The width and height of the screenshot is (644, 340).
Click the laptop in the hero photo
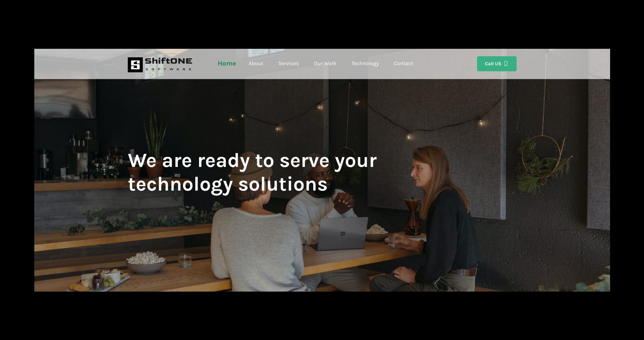(342, 233)
